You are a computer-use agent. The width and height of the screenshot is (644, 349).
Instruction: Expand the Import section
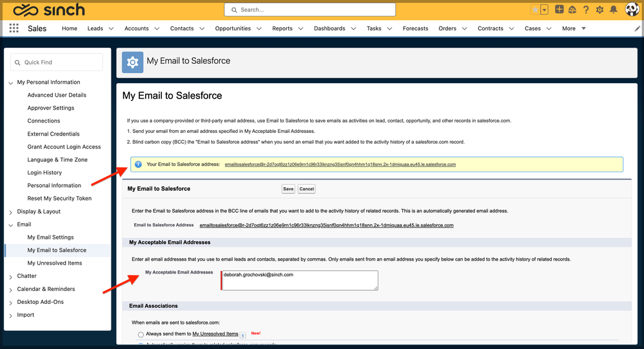click(11, 315)
